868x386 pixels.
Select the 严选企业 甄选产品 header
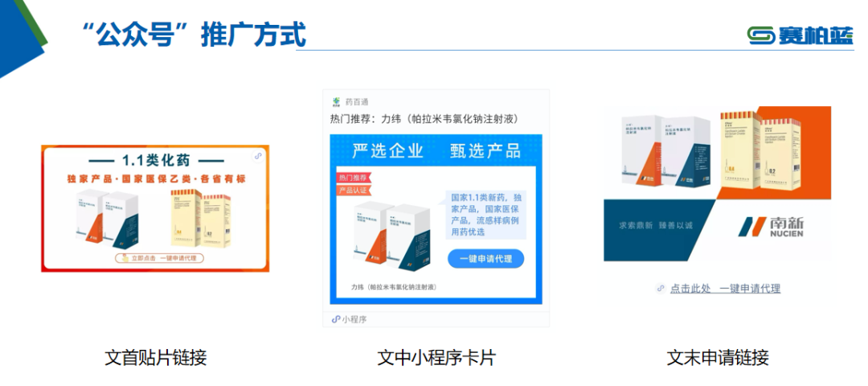click(x=436, y=150)
